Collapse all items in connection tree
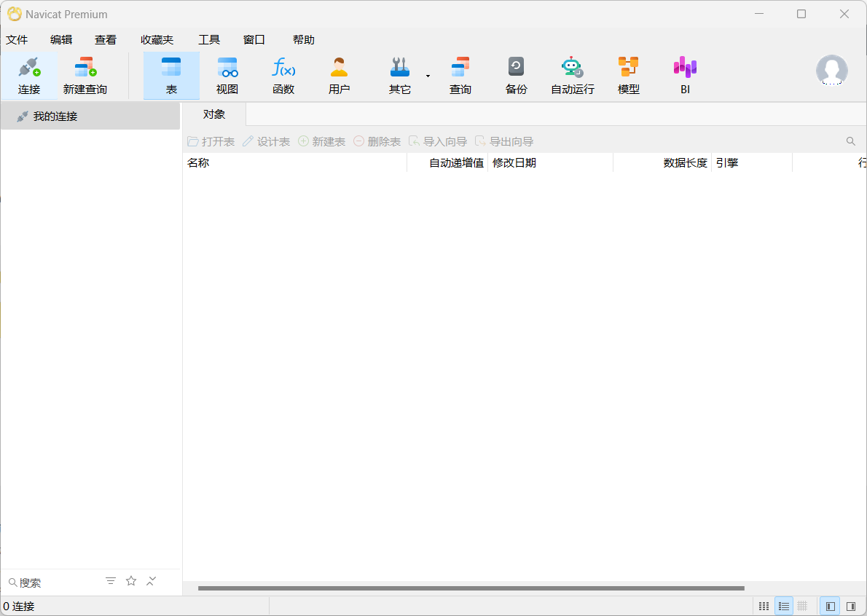The image size is (867, 616). tap(152, 581)
